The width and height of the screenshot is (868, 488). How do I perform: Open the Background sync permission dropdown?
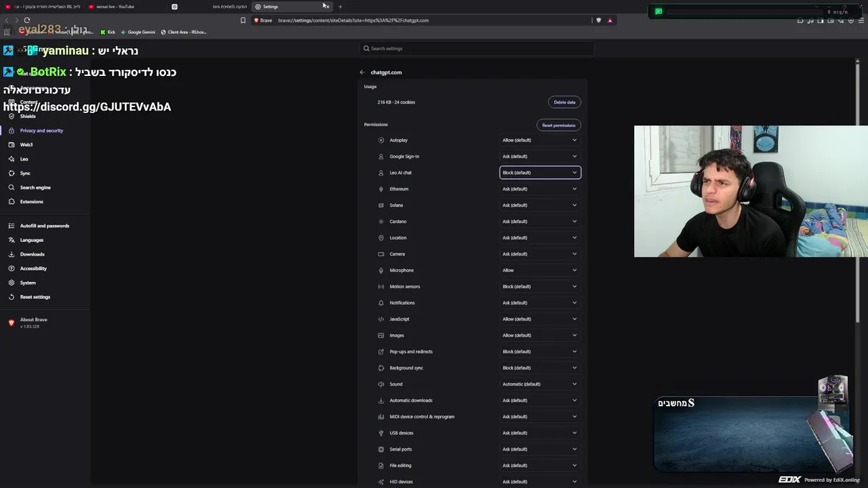tap(540, 368)
